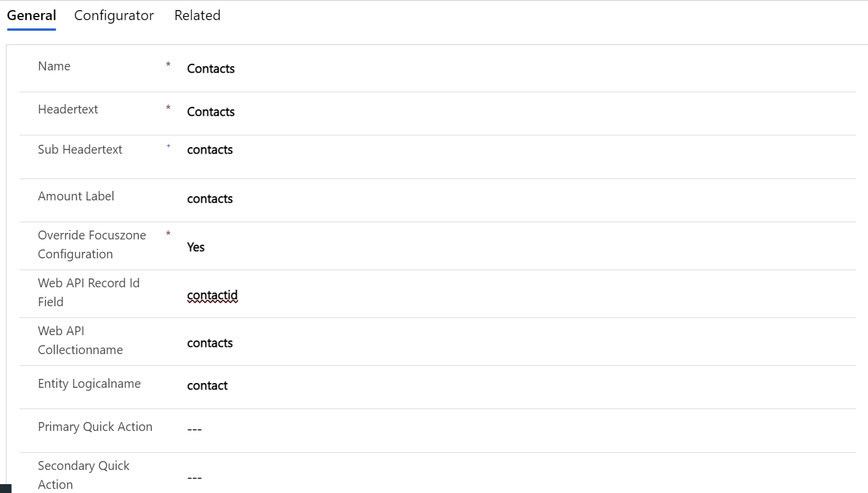This screenshot has height=493, width=868.
Task: Focus the Web API Collectionname input
Action: pyautogui.click(x=210, y=343)
